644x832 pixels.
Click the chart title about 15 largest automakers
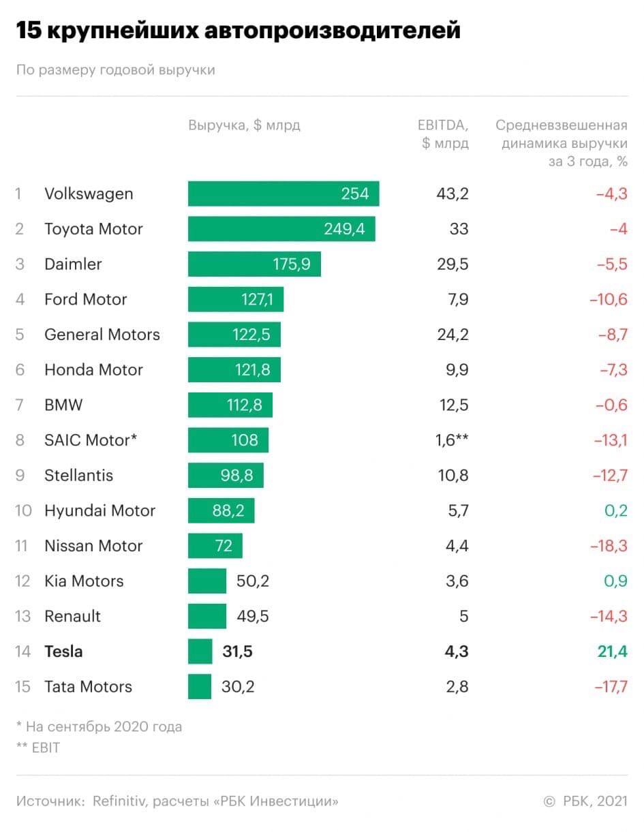pyautogui.click(x=239, y=31)
